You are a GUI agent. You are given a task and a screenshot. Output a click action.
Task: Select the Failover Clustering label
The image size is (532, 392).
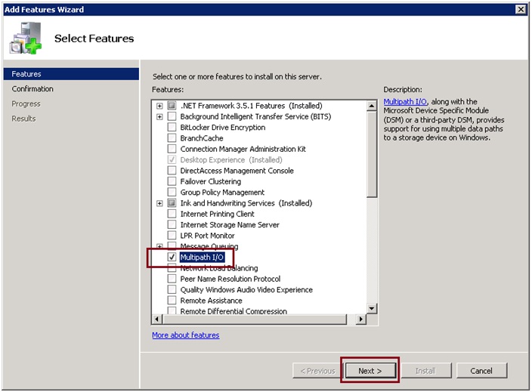[211, 181]
